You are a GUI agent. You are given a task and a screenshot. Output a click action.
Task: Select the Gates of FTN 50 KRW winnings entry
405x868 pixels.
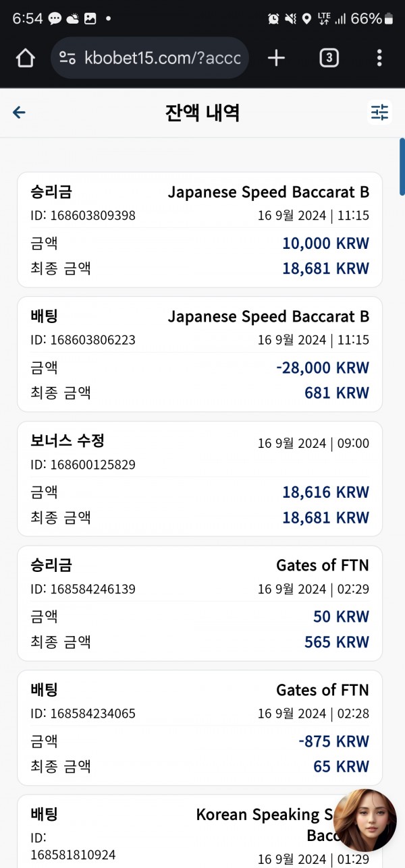coord(200,603)
